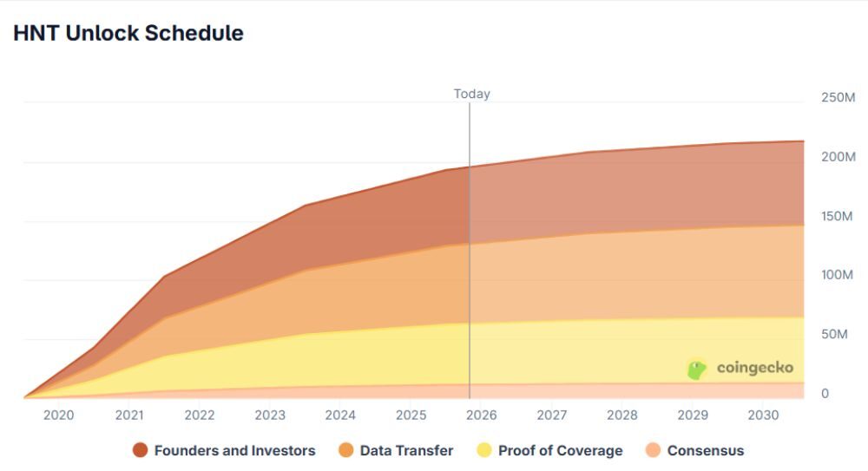This screenshot has width=868, height=471.
Task: Click the 250M y-axis label
Action: click(838, 97)
